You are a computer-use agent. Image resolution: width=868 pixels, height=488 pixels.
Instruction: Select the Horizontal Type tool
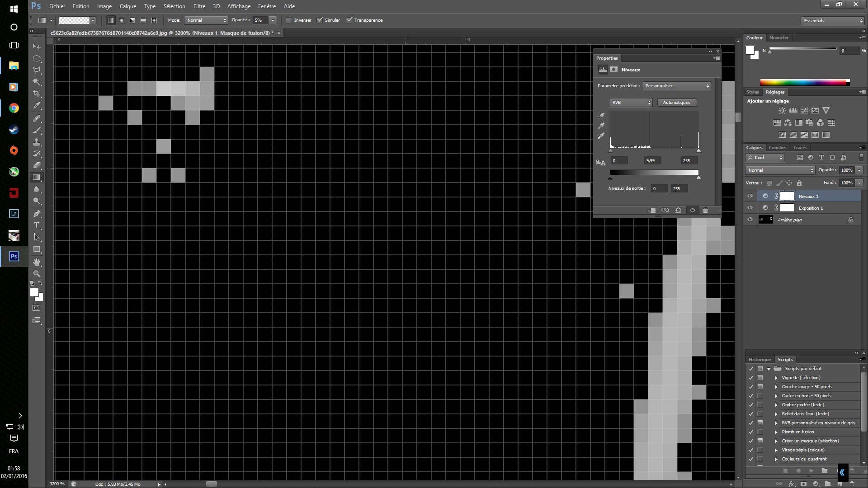[x=37, y=225]
